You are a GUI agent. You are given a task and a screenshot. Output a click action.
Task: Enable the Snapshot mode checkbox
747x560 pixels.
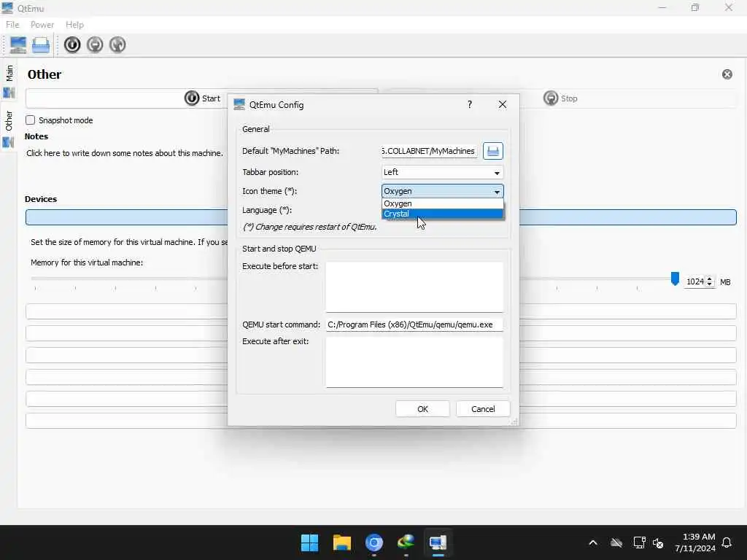31,120
